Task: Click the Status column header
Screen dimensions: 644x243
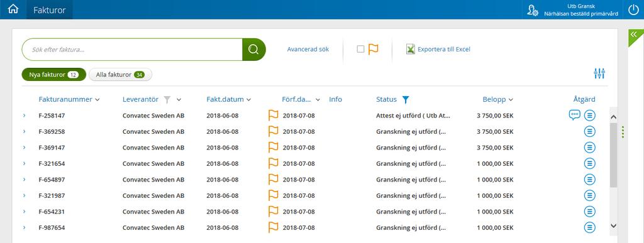Action: click(x=387, y=100)
